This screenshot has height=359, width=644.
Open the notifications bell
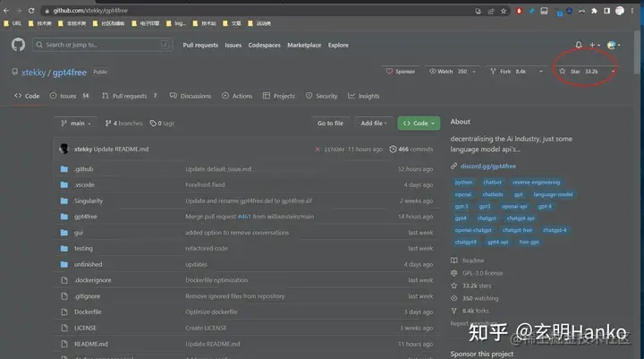[579, 45]
